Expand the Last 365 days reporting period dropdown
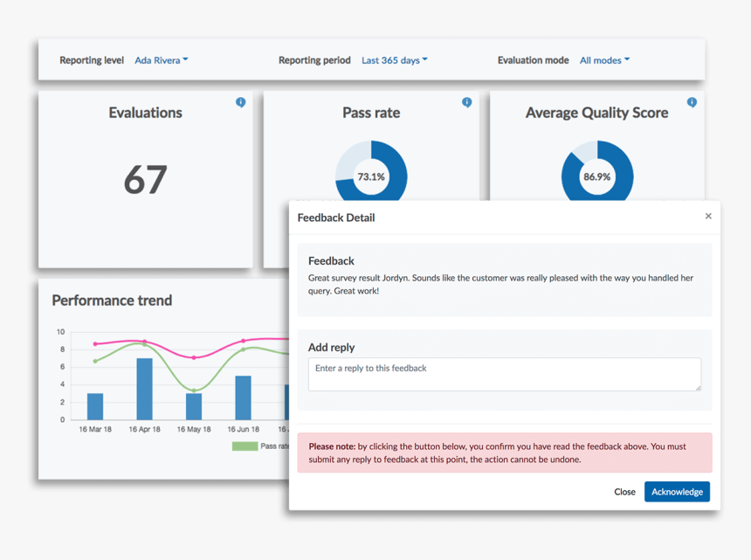 tap(394, 60)
